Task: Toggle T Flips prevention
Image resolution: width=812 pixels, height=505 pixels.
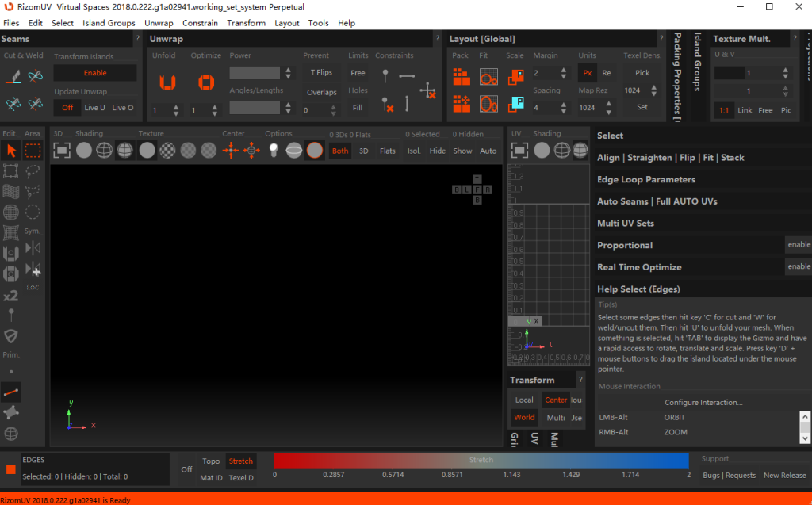Action: (x=322, y=72)
